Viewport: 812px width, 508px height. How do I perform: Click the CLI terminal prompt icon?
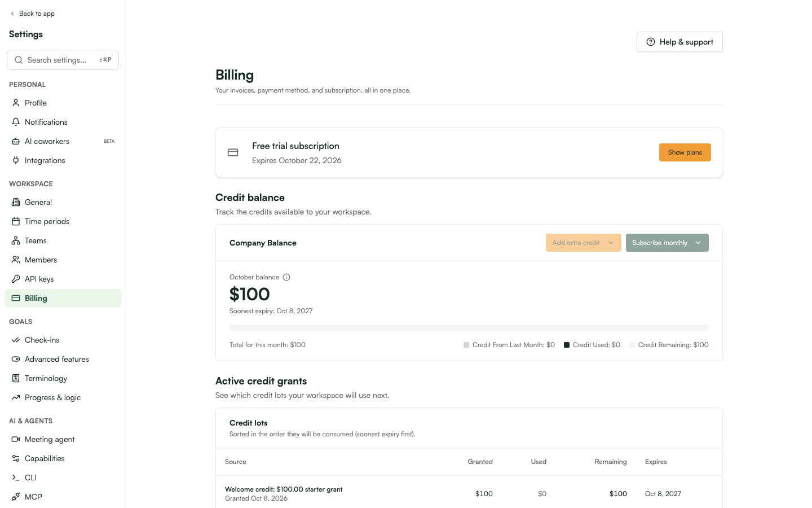point(16,478)
